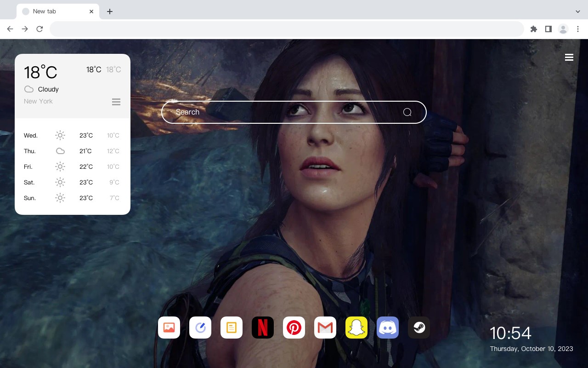Click Wednesday's sunny forecast icon

coord(60,135)
